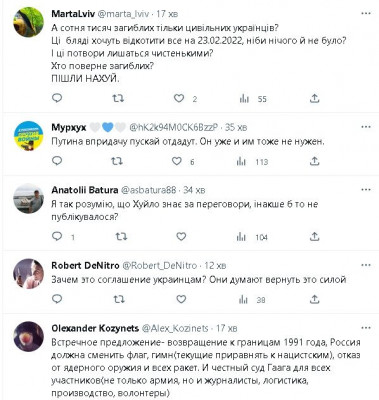Open Olexander Kozynets avatar thumbnail
The height and width of the screenshot is (400, 379).
pyautogui.click(x=29, y=336)
